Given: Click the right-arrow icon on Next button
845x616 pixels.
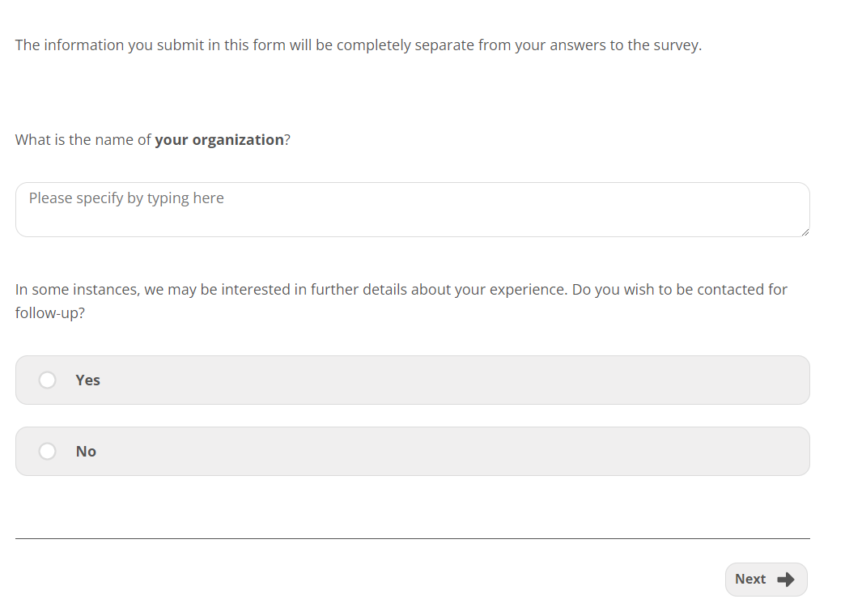Looking at the screenshot, I should point(785,580).
